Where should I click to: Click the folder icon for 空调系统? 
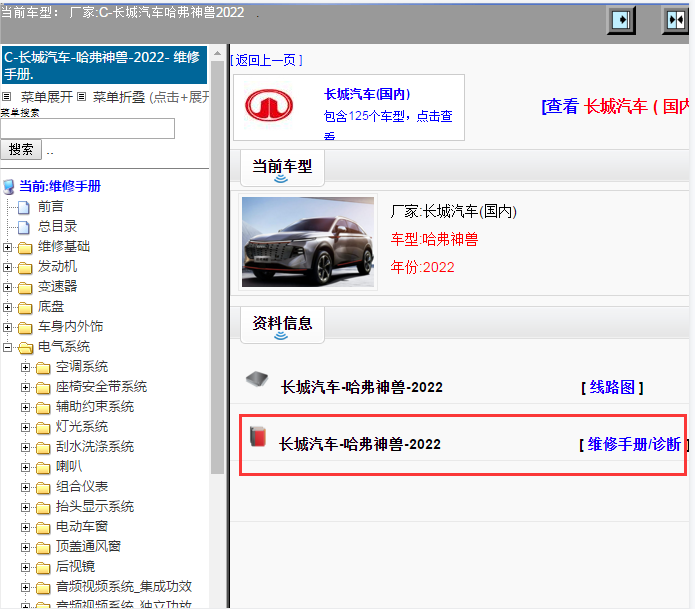pos(43,367)
